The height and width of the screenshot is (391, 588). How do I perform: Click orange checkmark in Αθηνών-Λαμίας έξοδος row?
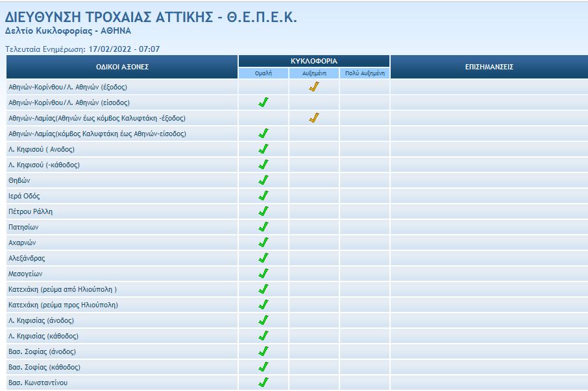pyautogui.click(x=314, y=118)
